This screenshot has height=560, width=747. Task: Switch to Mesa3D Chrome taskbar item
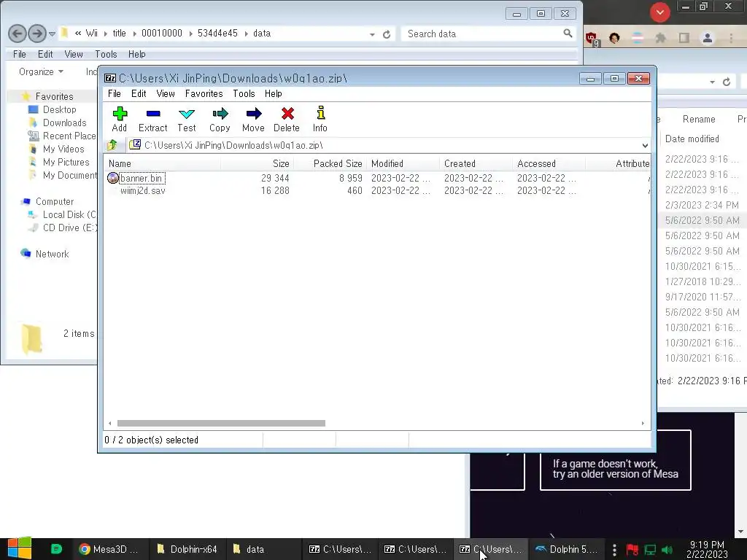tap(109, 549)
